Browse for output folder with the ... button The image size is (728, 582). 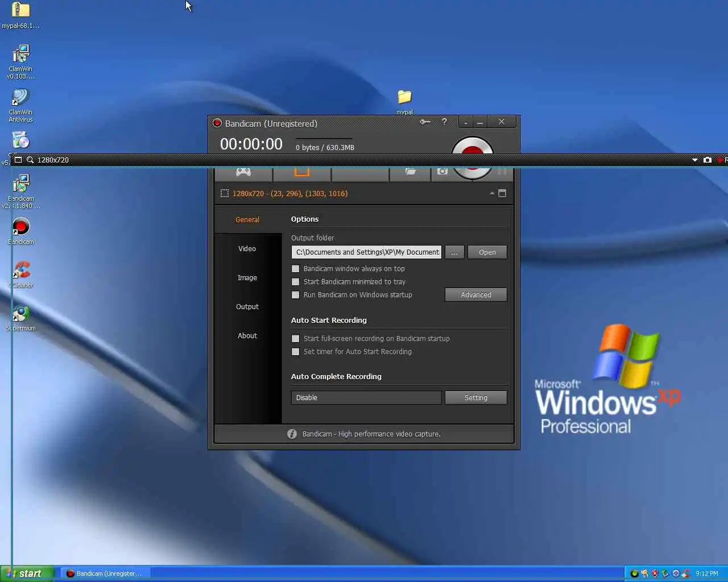tap(454, 252)
